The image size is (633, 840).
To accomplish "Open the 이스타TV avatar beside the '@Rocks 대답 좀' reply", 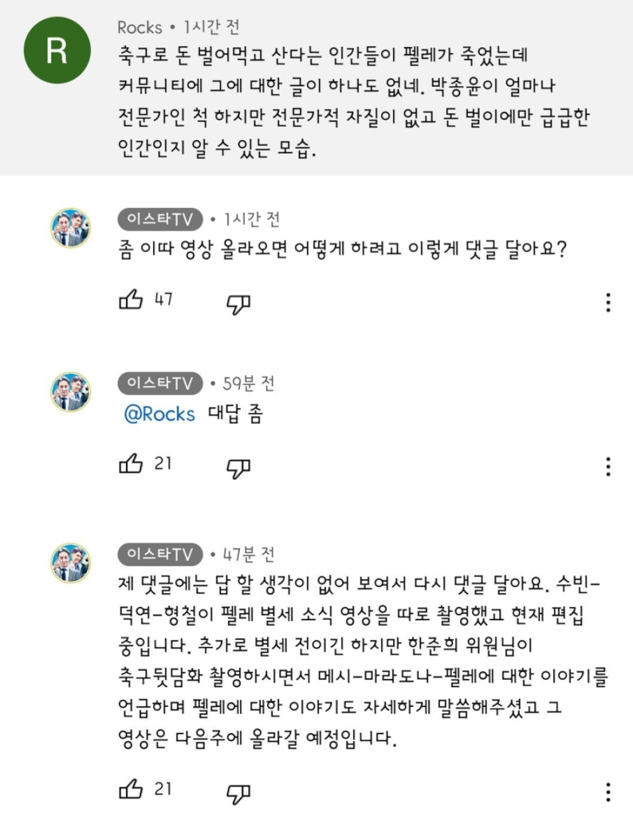I will click(x=71, y=392).
